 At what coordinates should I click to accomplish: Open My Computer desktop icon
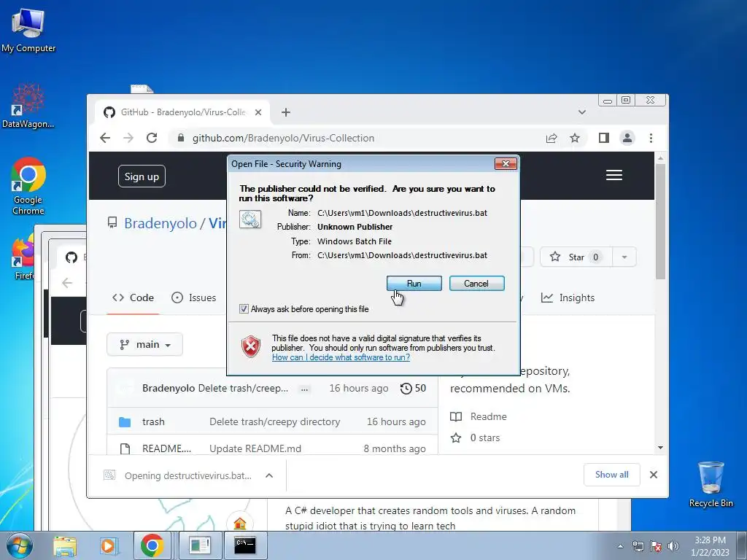[x=28, y=31]
